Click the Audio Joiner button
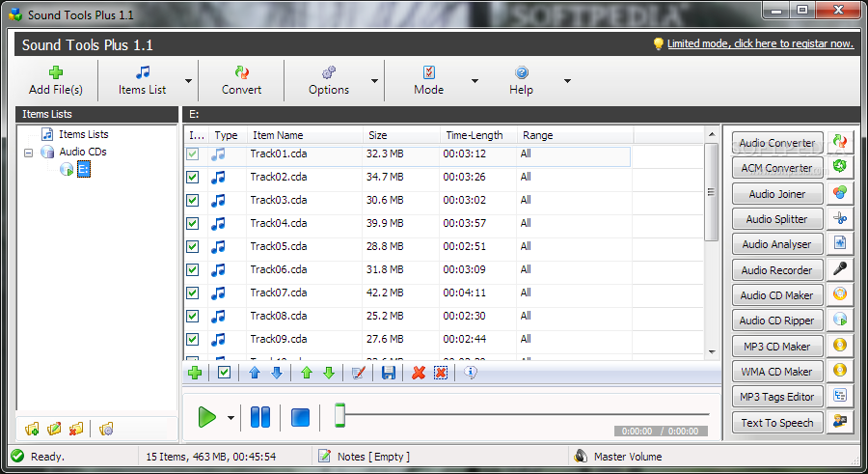868x474 pixels. pyautogui.click(x=777, y=193)
